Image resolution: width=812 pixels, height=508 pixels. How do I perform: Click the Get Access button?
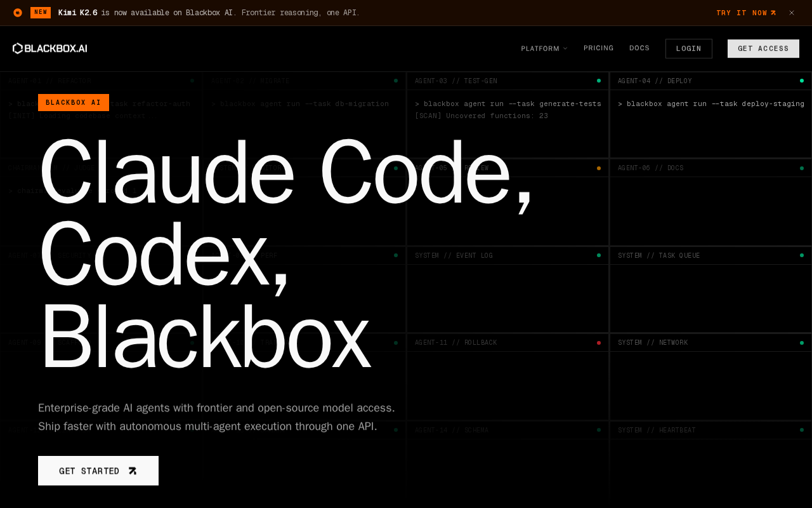[x=763, y=48]
